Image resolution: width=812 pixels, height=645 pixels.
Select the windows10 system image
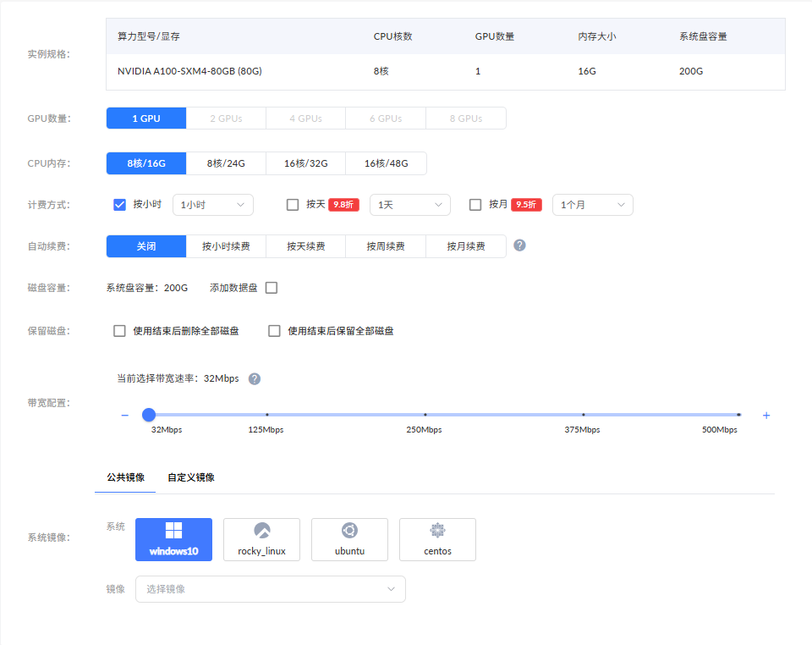174,539
